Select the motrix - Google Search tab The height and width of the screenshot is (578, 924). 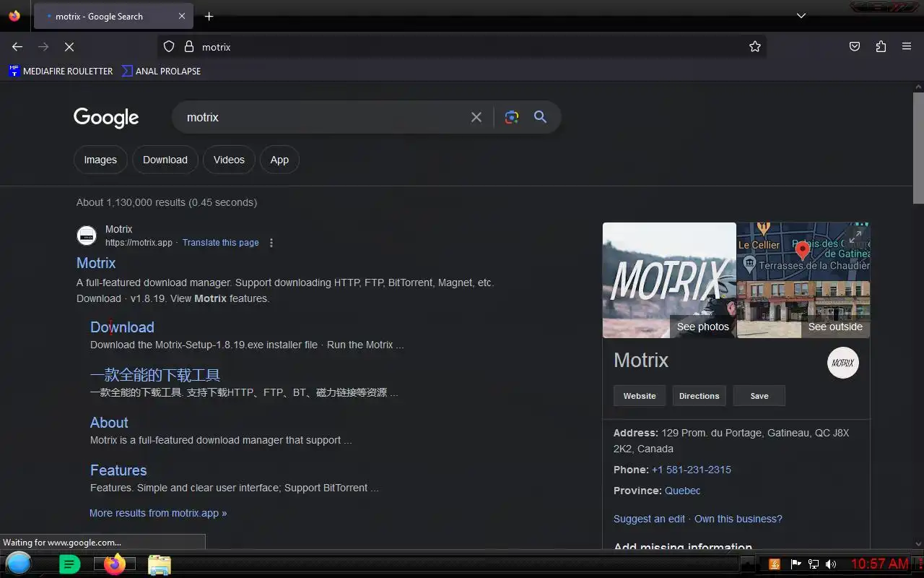(113, 16)
